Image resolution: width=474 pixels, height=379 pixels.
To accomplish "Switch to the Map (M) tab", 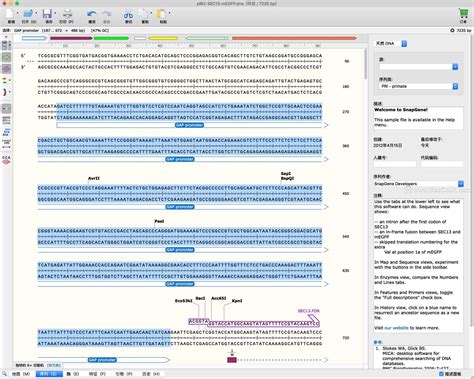I will [21, 374].
